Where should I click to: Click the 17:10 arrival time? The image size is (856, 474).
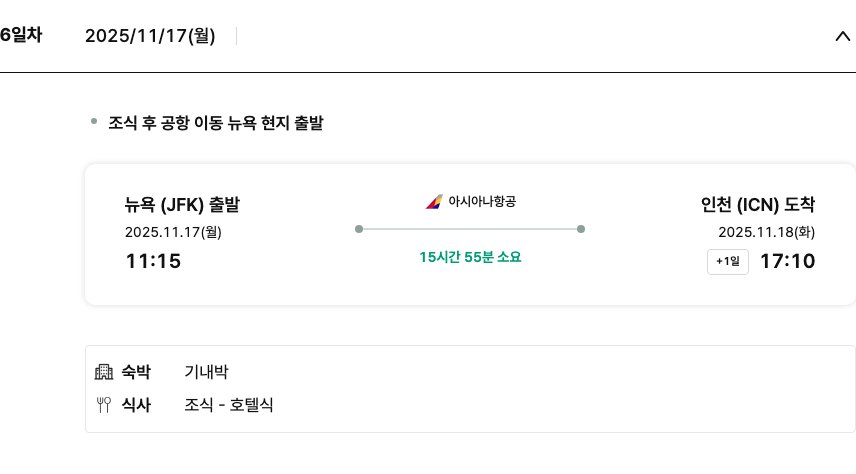pos(787,262)
